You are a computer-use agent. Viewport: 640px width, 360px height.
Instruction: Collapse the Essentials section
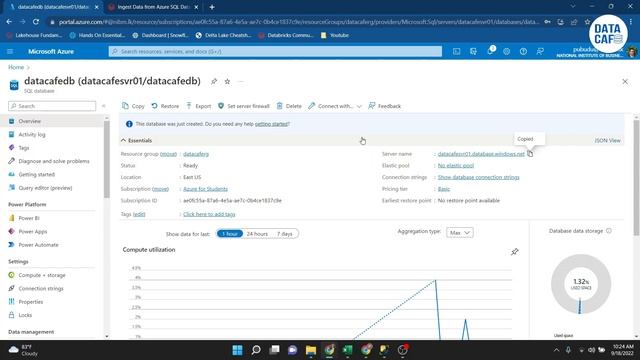click(x=136, y=140)
